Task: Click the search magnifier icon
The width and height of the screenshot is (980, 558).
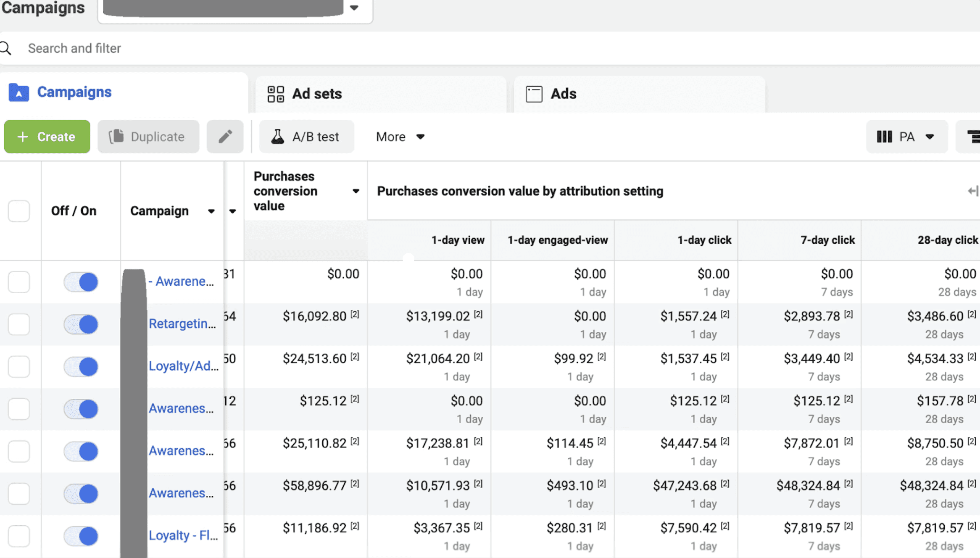Action: [6, 48]
